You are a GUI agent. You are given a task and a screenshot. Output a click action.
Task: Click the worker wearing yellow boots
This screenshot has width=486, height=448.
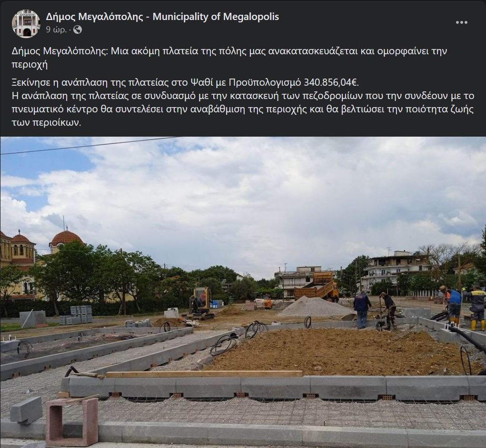click(x=476, y=309)
